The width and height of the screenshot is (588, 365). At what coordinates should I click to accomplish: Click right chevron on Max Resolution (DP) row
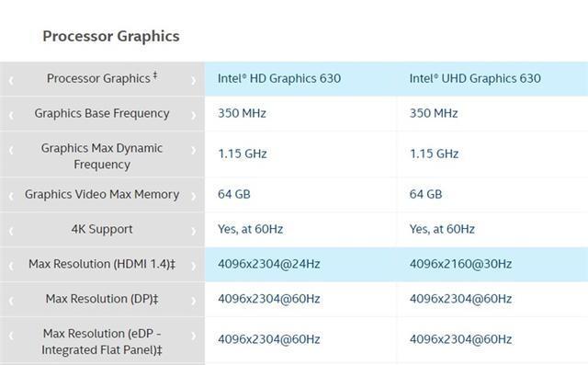tap(193, 301)
